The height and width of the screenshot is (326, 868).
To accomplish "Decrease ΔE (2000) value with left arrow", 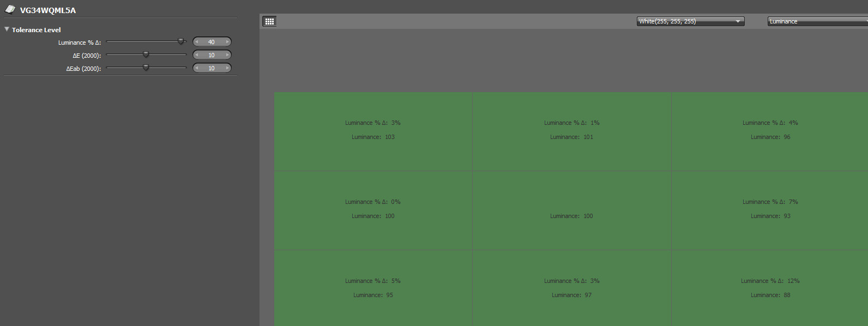I will (197, 55).
